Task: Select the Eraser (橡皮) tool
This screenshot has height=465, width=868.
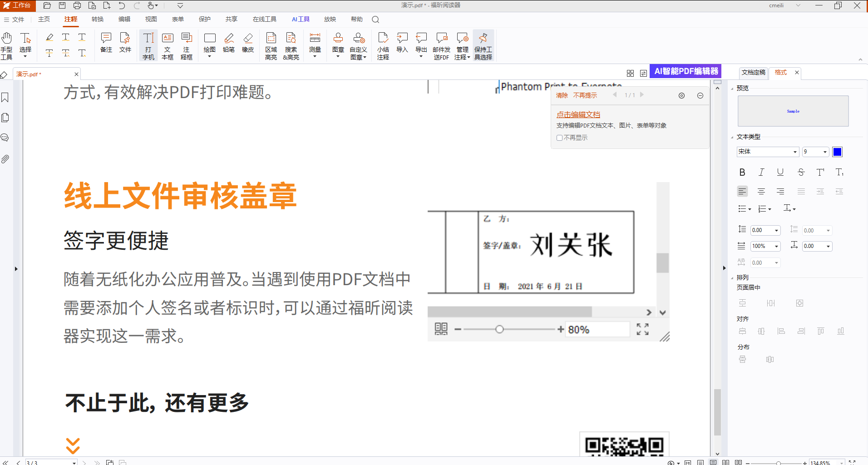Action: click(x=248, y=43)
